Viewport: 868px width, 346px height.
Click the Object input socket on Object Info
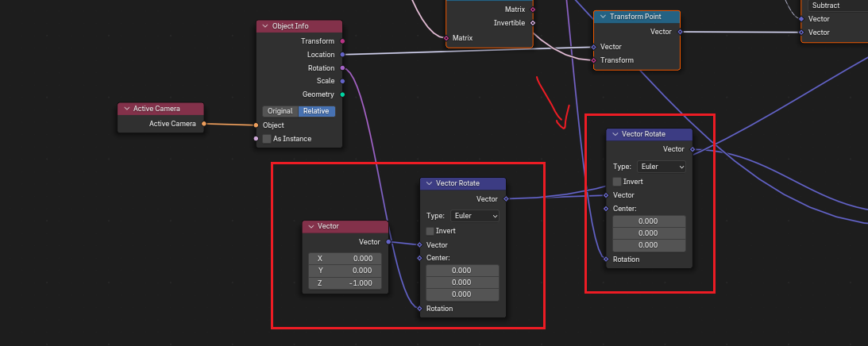pos(256,125)
